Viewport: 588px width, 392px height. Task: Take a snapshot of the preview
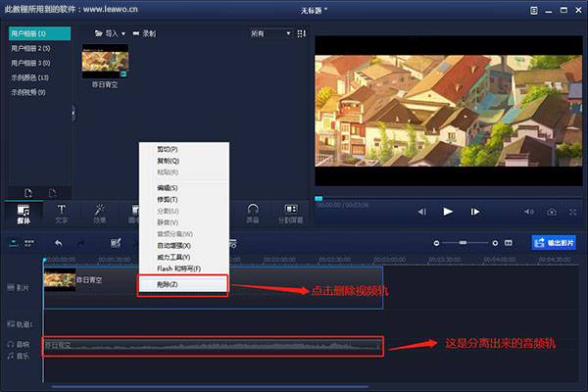pyautogui.click(x=552, y=212)
